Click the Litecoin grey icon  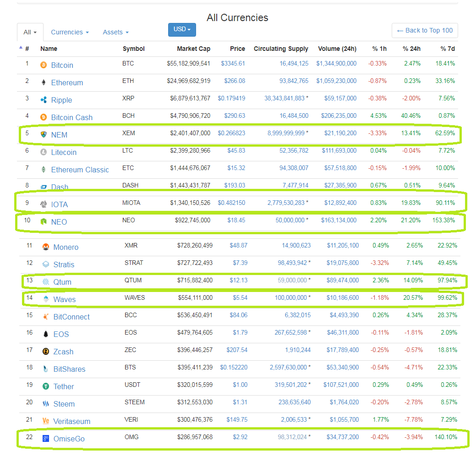tap(44, 152)
